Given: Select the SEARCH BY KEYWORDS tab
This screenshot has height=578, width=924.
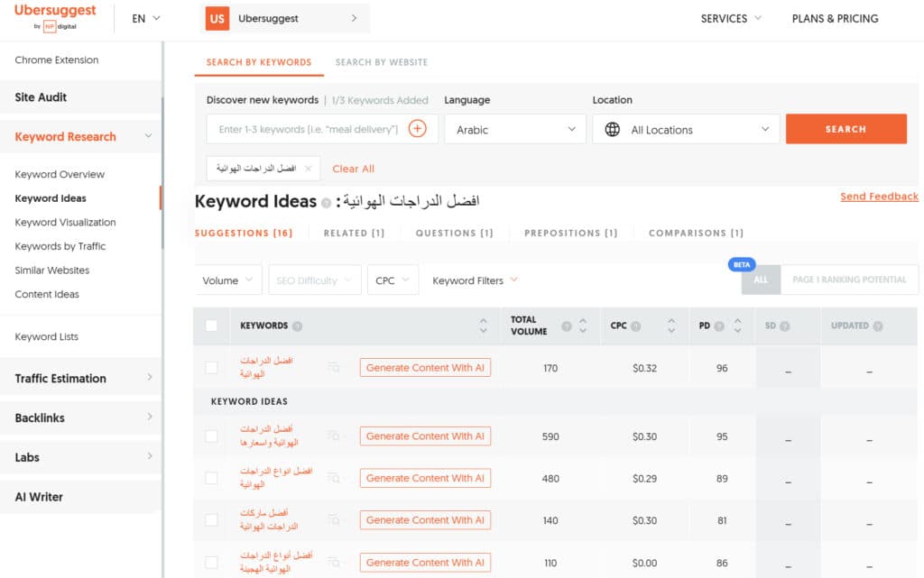Looking at the screenshot, I should click(x=259, y=62).
